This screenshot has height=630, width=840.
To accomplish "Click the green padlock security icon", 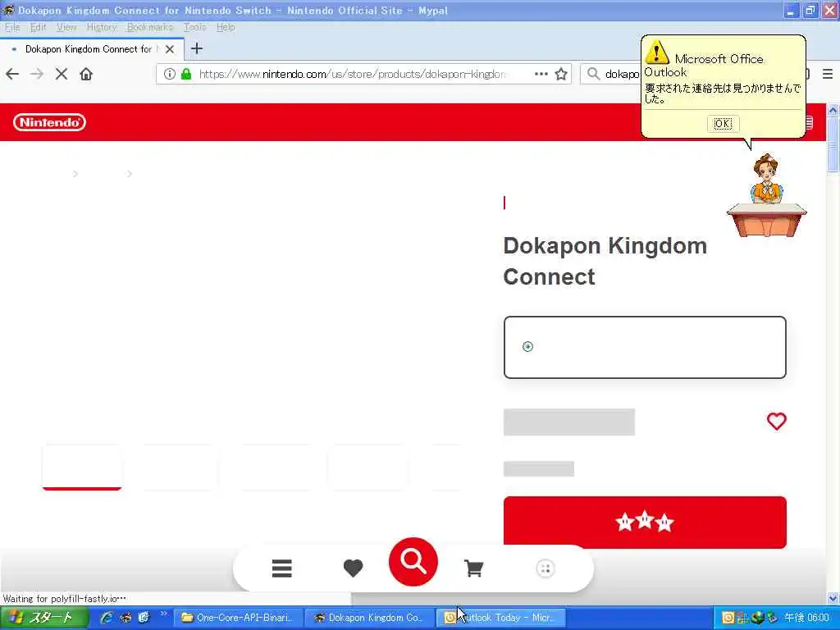I will click(x=186, y=74).
